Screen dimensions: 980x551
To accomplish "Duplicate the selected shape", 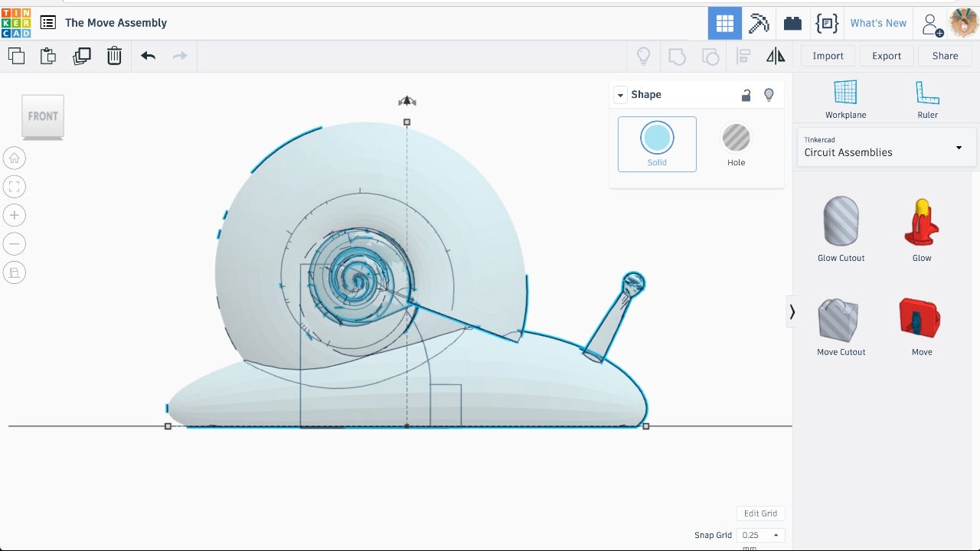I will pyautogui.click(x=81, y=56).
